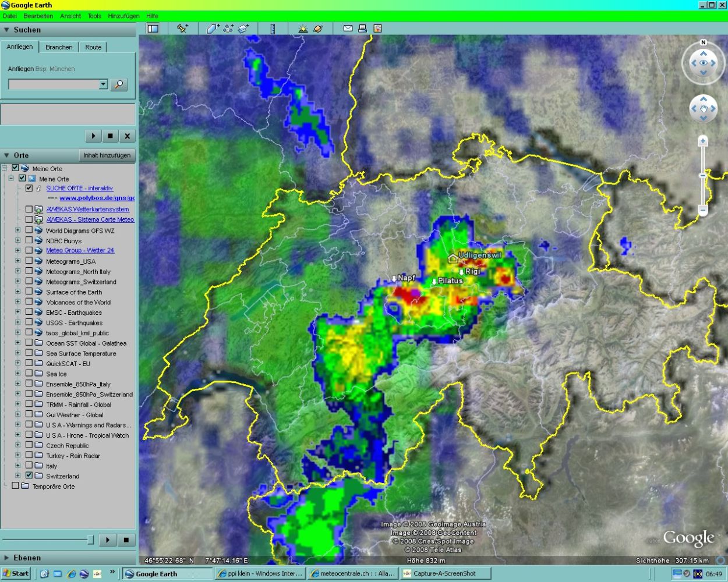The width and height of the screenshot is (728, 582).
Task: Select the Add Path tool
Action: (228, 29)
